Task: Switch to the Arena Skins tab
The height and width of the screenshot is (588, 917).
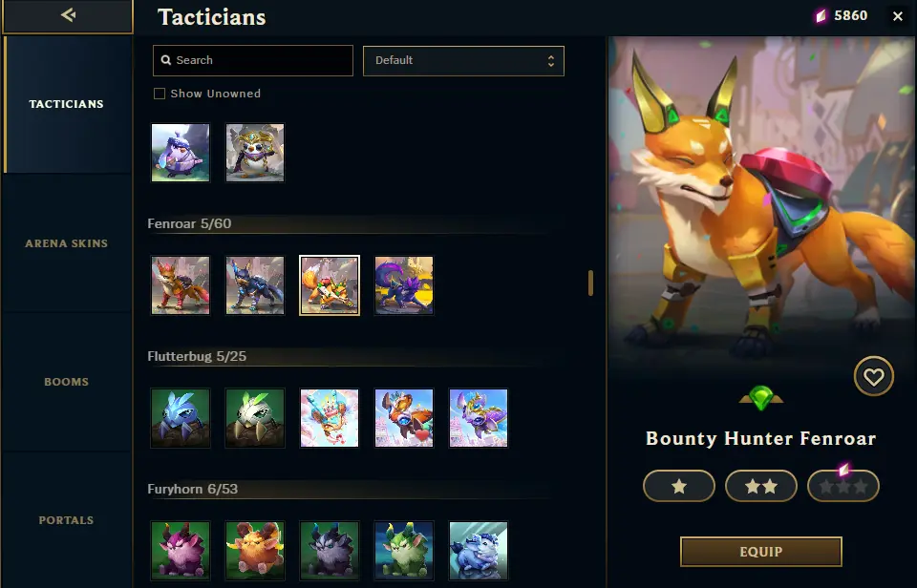Action: coord(67,243)
